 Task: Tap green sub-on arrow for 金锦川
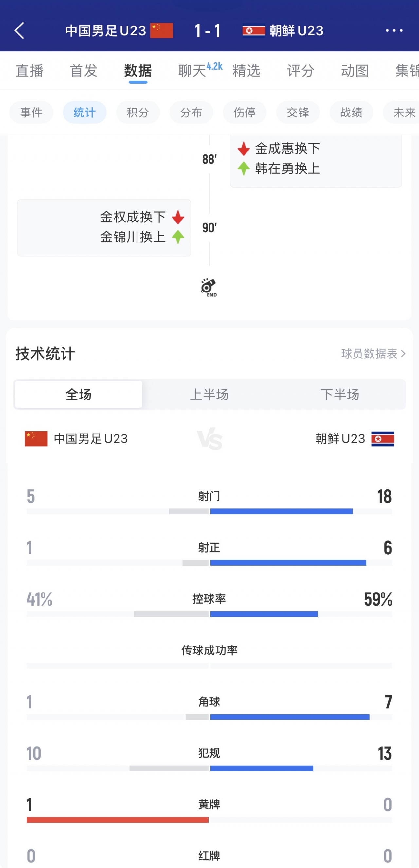pyautogui.click(x=178, y=237)
